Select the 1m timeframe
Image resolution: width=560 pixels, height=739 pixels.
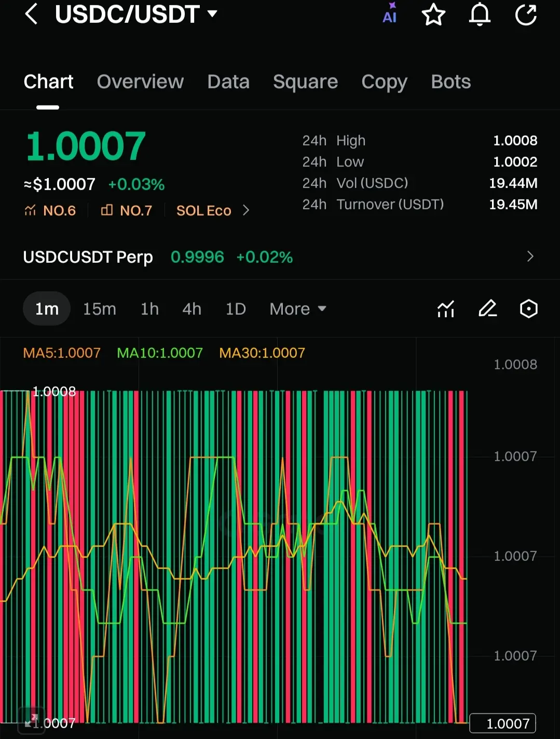[x=47, y=308]
